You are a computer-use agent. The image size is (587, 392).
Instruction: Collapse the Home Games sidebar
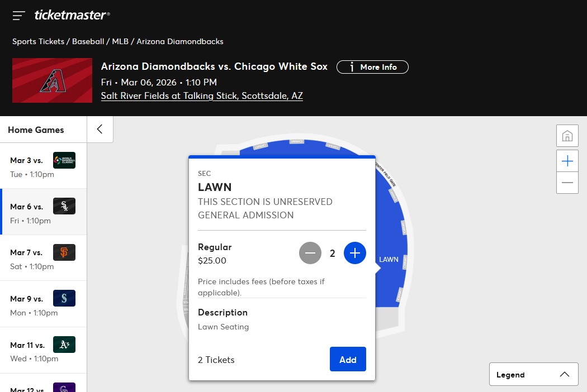[x=100, y=130]
